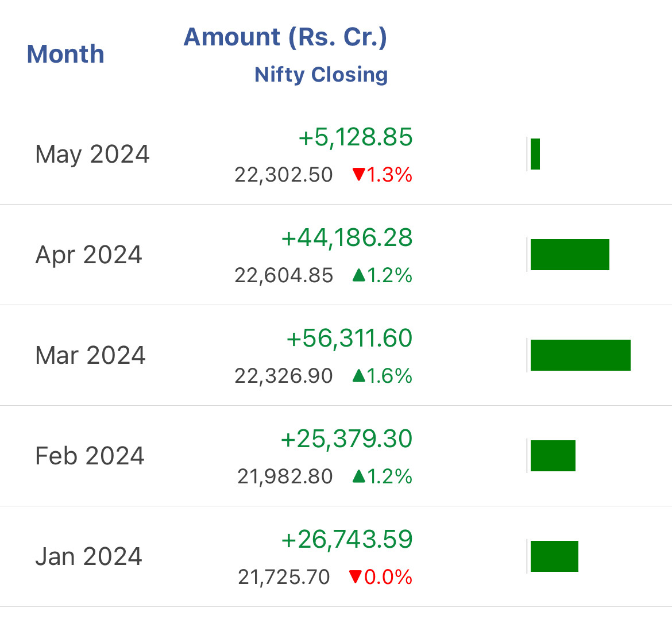Click the Month column header

pos(65,55)
